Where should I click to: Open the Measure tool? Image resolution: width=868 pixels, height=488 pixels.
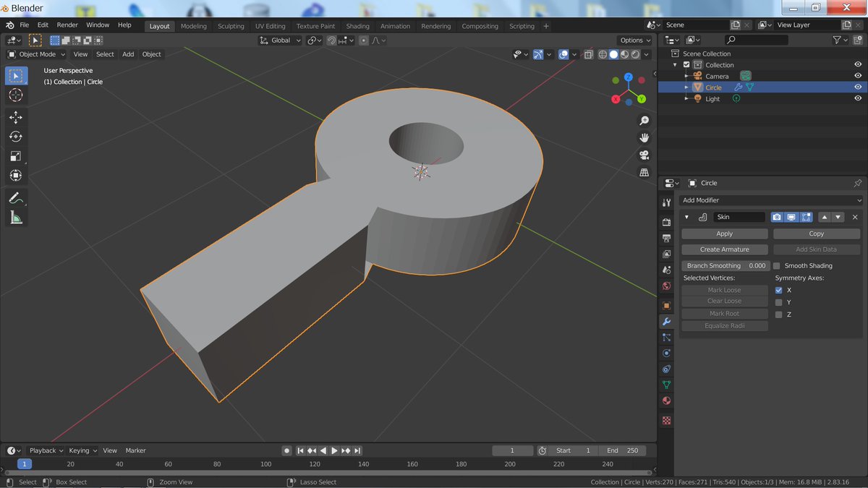(16, 218)
